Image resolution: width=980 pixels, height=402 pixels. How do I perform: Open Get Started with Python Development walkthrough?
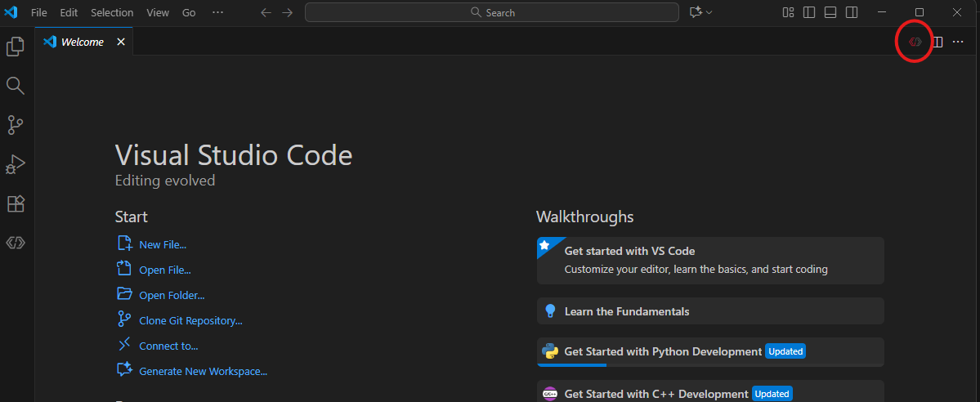tap(662, 351)
